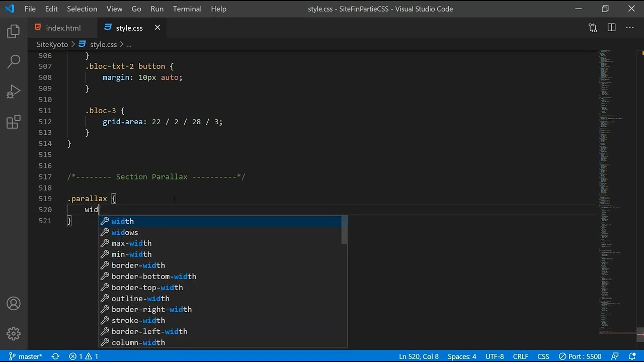Choose the widows suggestion

tap(220, 232)
